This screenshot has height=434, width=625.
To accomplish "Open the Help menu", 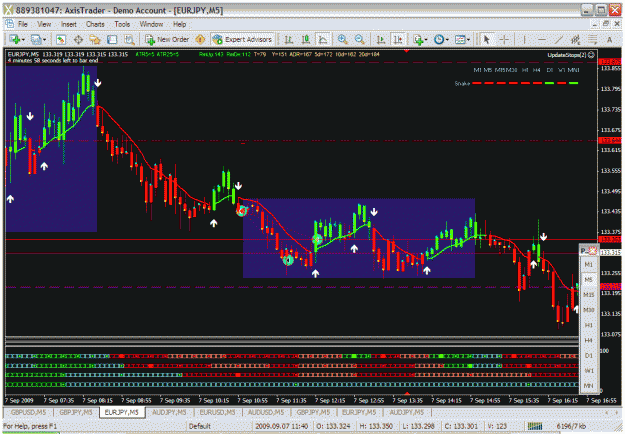I will tap(179, 24).
